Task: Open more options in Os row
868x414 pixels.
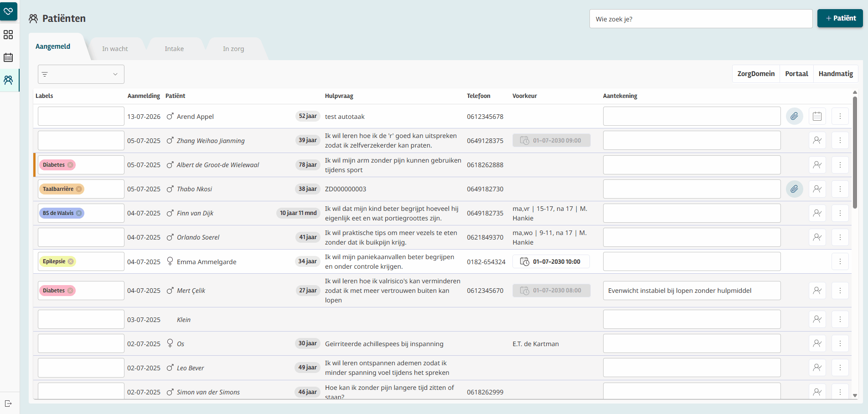Action: (x=840, y=343)
